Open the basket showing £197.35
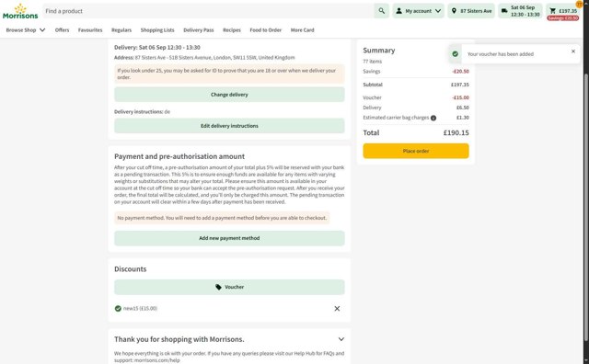Image resolution: width=589 pixels, height=364 pixels. (x=562, y=11)
